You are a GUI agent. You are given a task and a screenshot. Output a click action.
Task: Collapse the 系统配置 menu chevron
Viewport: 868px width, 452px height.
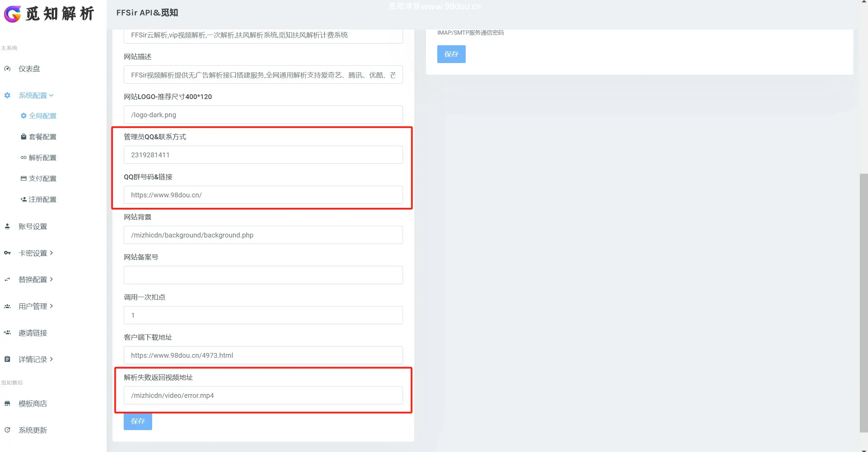[x=51, y=95]
